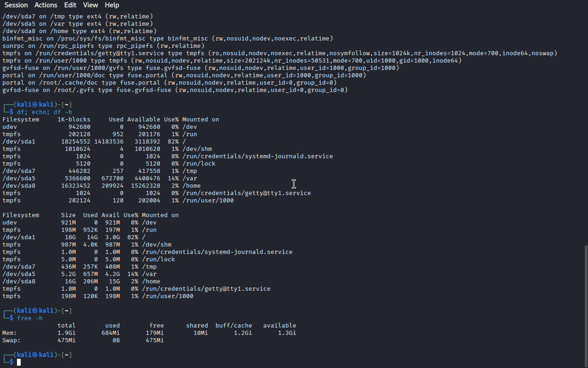Viewport: 588px width, 368px height.
Task: Click the Mem: row label
Action: pos(10,333)
